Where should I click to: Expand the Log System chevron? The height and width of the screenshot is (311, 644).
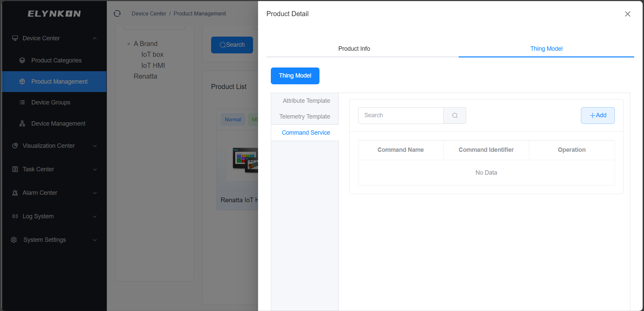[95, 216]
